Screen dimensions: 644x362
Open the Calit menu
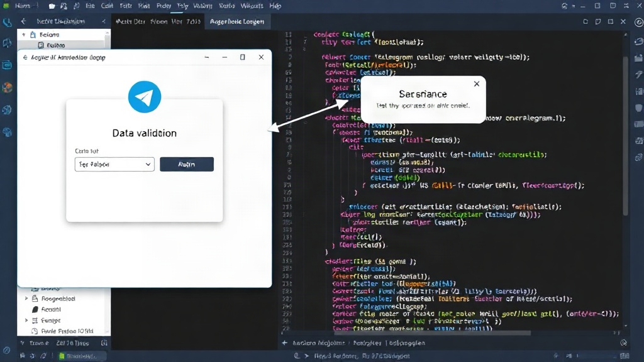pos(107,6)
